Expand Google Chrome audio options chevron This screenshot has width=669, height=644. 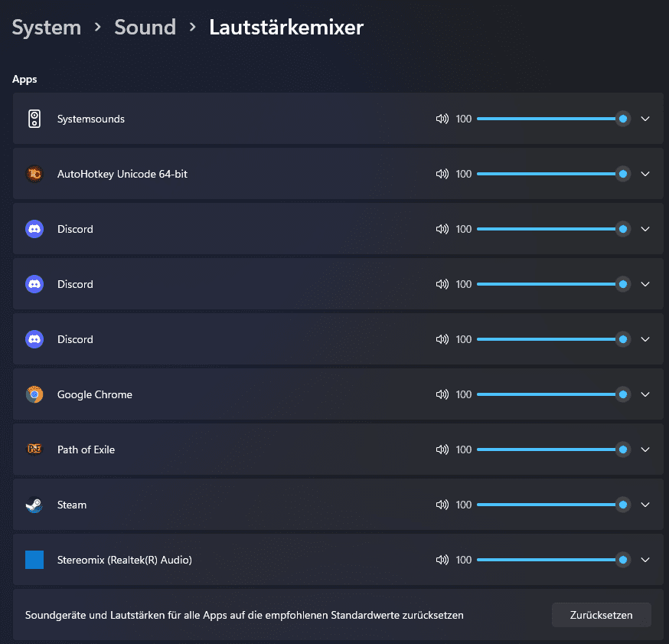[645, 394]
